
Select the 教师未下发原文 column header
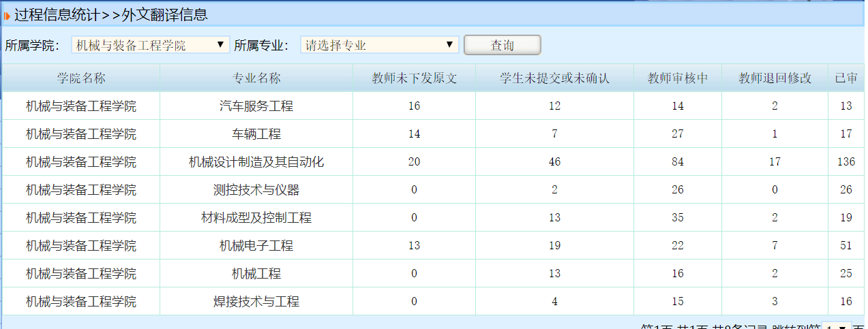pyautogui.click(x=414, y=78)
